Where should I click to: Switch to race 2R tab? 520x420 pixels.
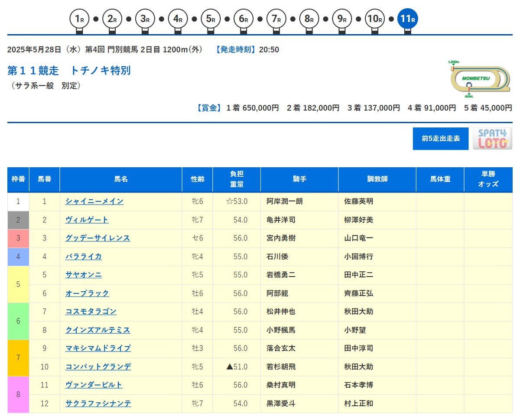(112, 20)
